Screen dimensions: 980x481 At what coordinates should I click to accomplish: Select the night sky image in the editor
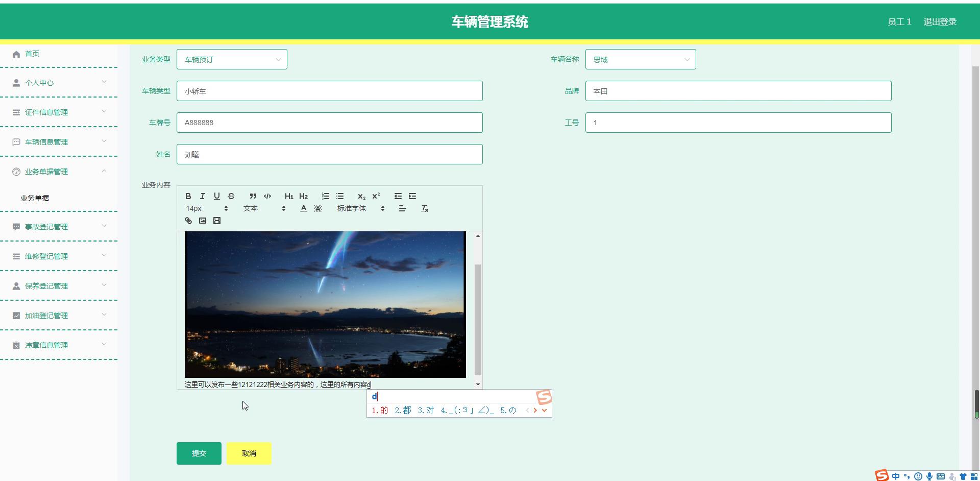click(x=325, y=304)
